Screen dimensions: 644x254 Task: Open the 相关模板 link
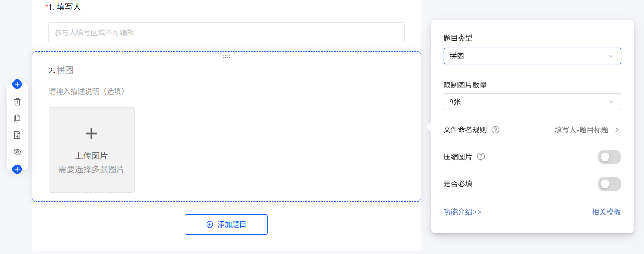point(606,212)
